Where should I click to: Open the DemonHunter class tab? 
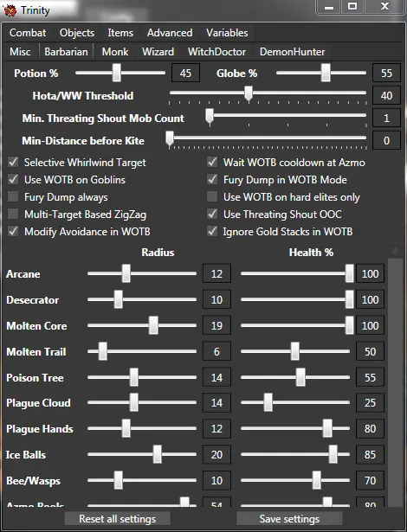pos(292,52)
